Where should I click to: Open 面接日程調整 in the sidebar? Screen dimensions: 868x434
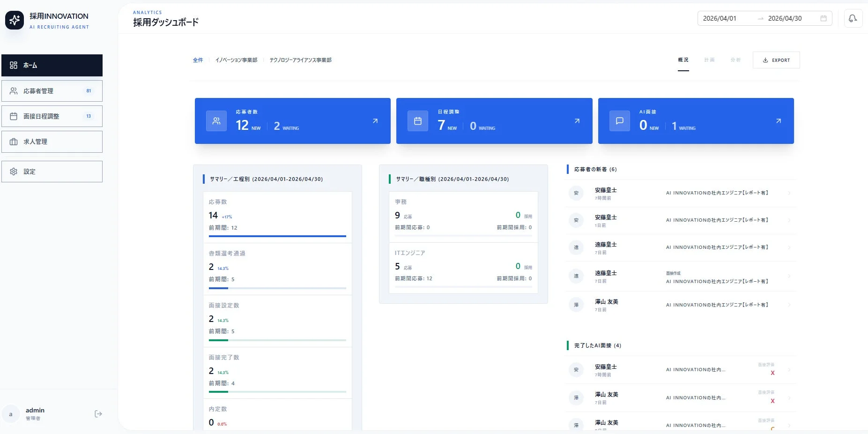click(x=52, y=116)
